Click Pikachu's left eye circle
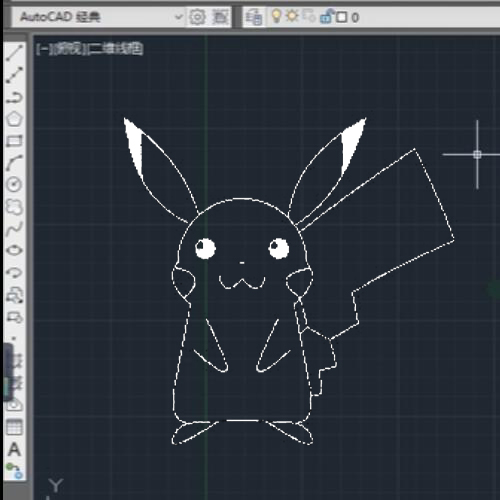 pos(205,249)
